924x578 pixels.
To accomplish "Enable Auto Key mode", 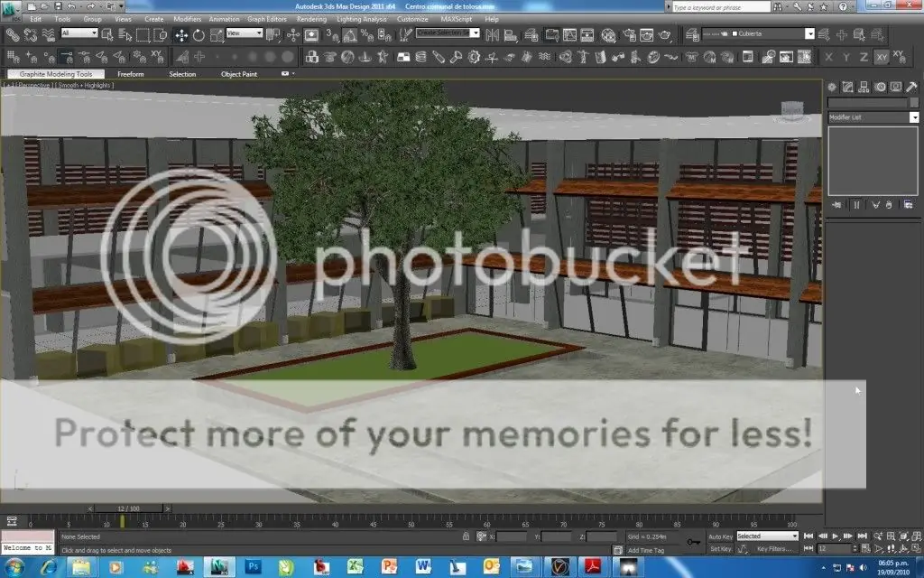I will coord(720,536).
